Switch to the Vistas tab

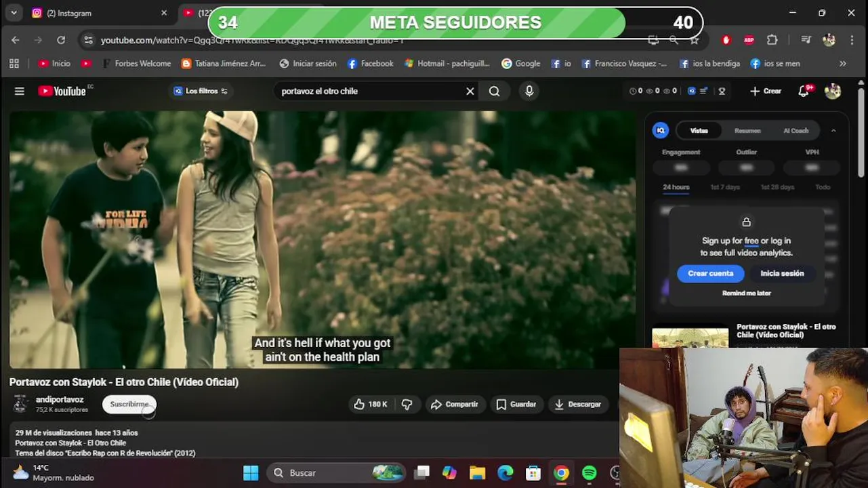[699, 131]
